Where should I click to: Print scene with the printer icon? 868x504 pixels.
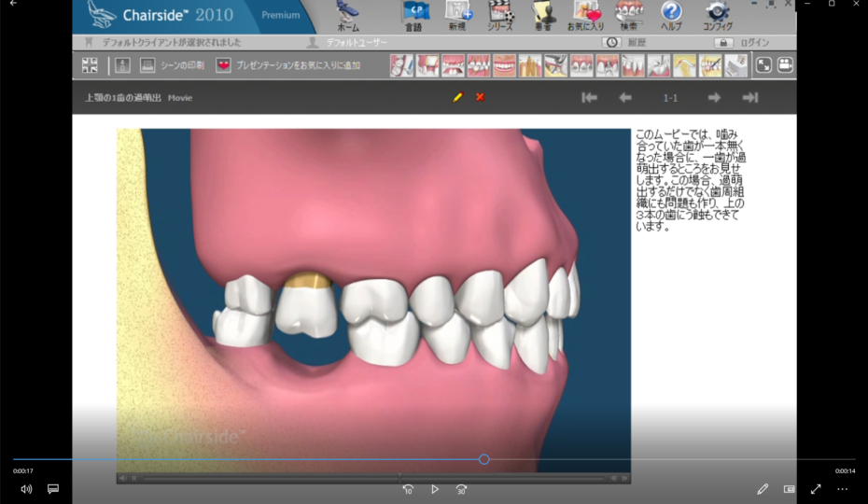point(147,65)
